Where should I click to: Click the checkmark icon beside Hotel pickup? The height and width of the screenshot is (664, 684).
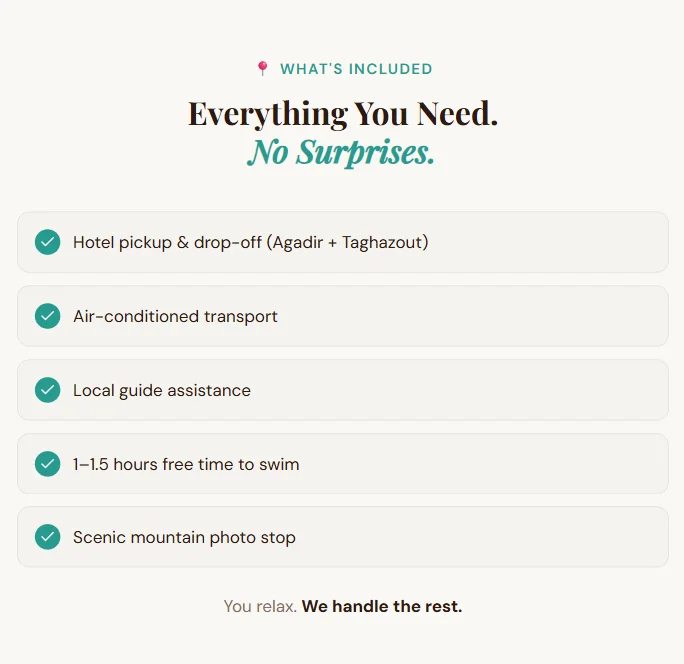click(47, 242)
